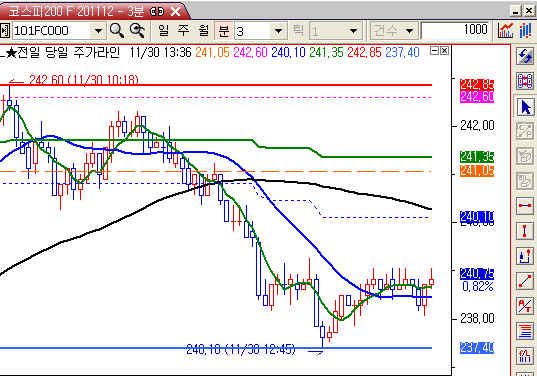Click the second magnifier lookup icon
Image resolution: width=537 pixels, height=376 pixels.
click(137, 31)
